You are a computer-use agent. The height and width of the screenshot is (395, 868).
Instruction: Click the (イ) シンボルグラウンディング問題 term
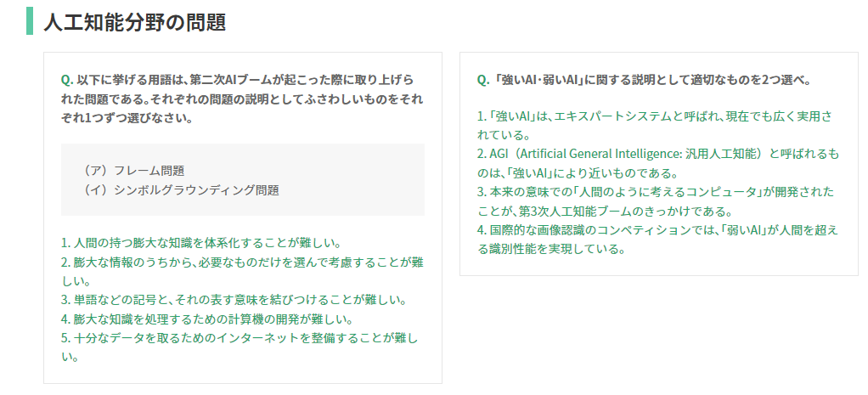tap(180, 190)
